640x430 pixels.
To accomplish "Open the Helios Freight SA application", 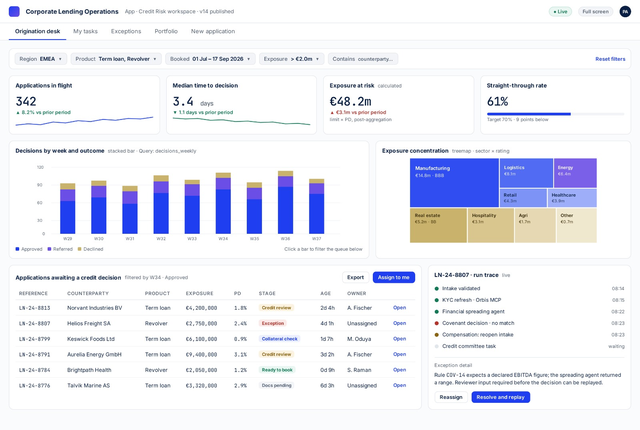I will (x=399, y=323).
